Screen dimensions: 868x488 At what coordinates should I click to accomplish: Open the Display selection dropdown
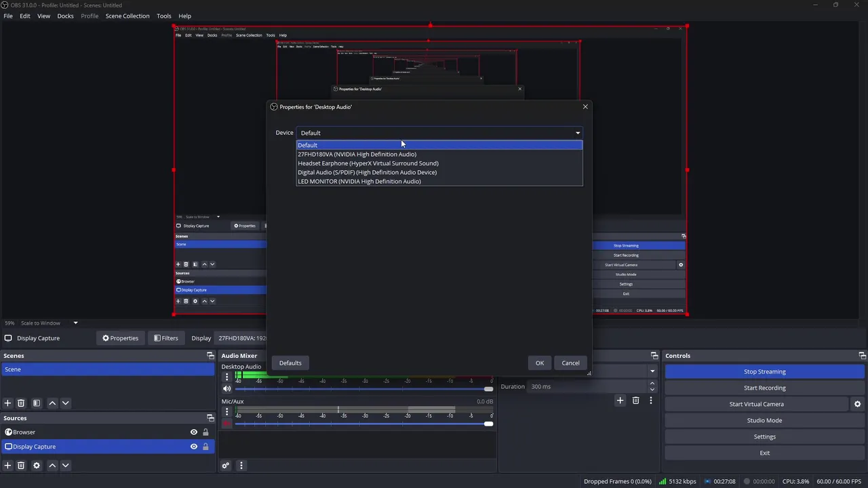pos(241,338)
